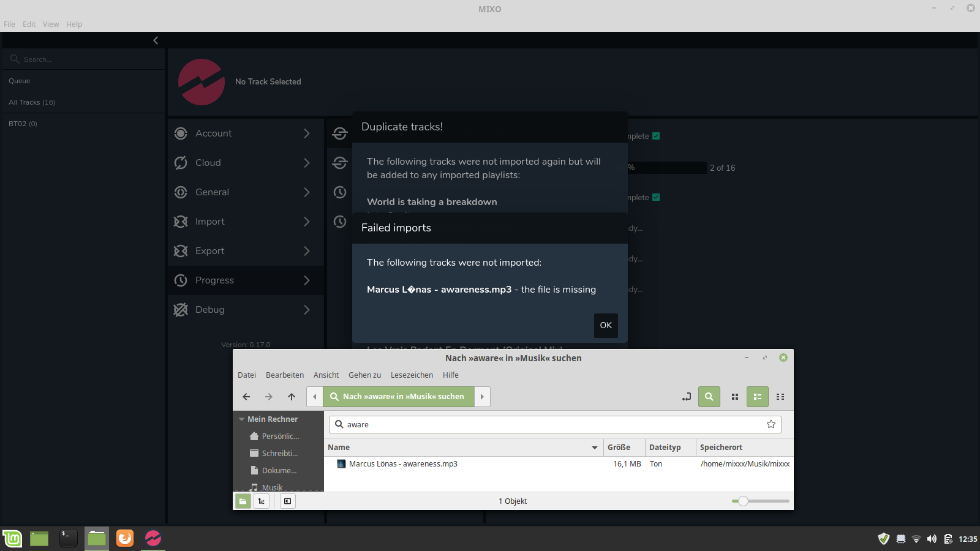
Task: Toggle the file manager search button
Action: pyautogui.click(x=709, y=397)
